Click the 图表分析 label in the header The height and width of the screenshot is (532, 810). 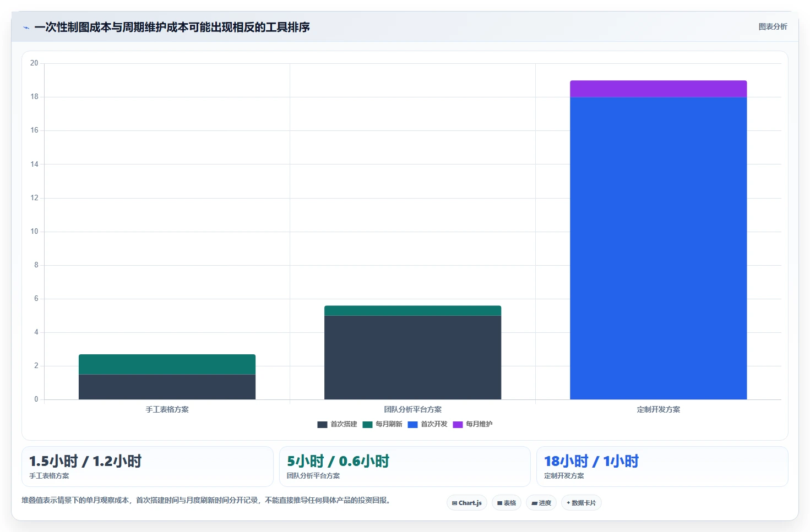click(773, 26)
